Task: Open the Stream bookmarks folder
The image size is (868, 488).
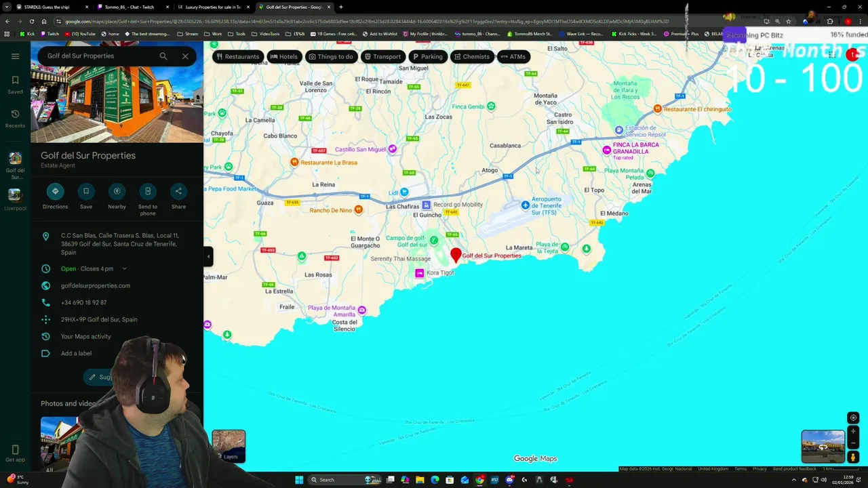Action: (x=188, y=34)
